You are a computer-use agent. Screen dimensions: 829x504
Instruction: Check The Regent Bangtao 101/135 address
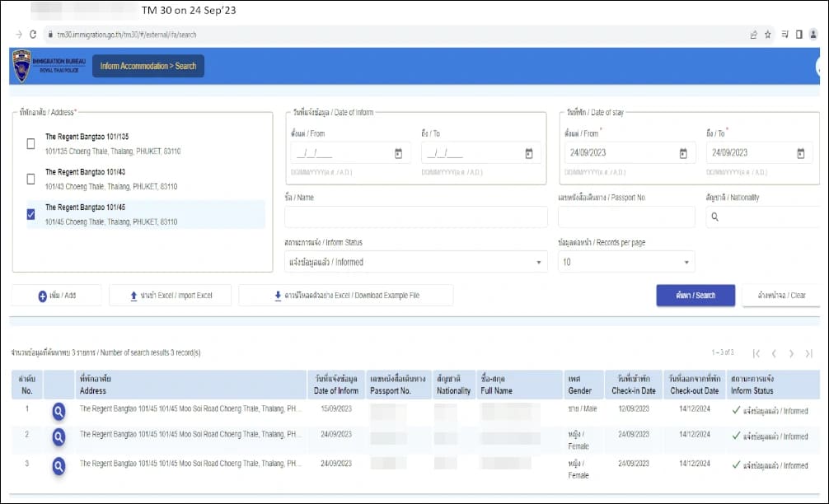30,143
